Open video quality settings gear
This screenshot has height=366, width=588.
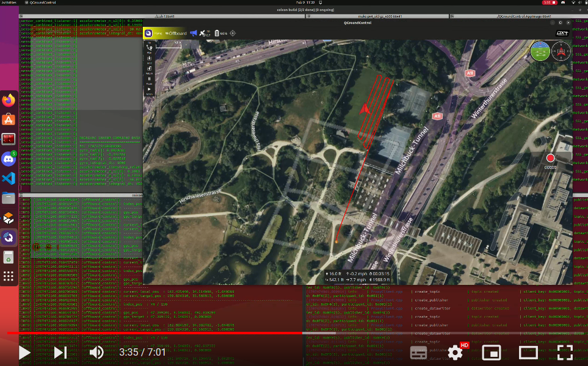click(x=456, y=353)
